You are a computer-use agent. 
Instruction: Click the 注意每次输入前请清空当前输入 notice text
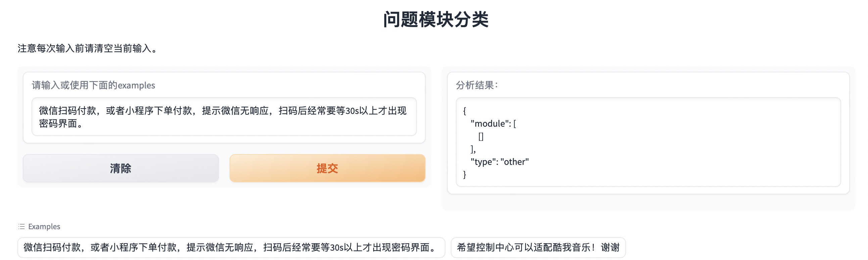tap(88, 48)
